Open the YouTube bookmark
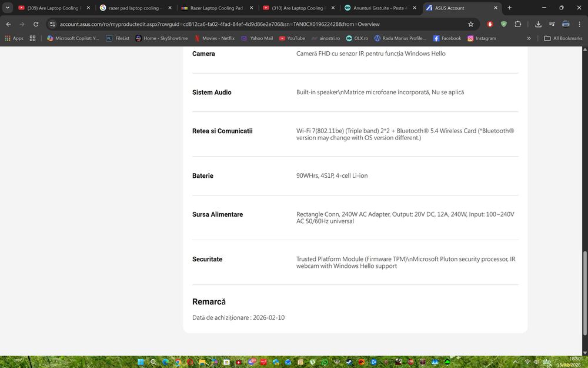This screenshot has width=588, height=368. tap(292, 38)
